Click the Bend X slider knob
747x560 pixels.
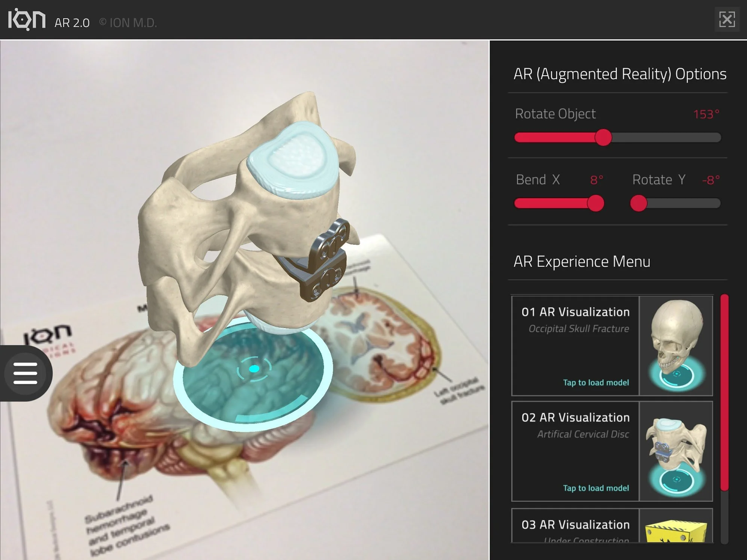click(596, 203)
